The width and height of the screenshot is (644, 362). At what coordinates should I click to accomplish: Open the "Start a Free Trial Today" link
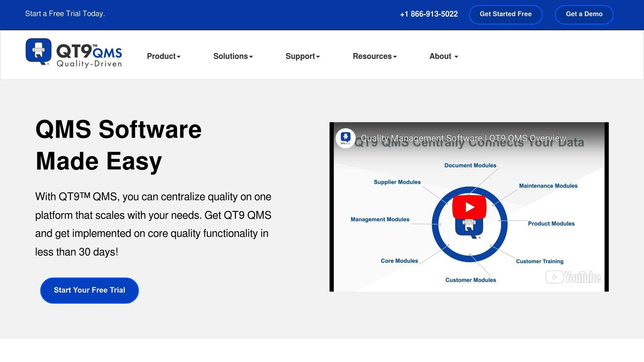[x=65, y=14]
